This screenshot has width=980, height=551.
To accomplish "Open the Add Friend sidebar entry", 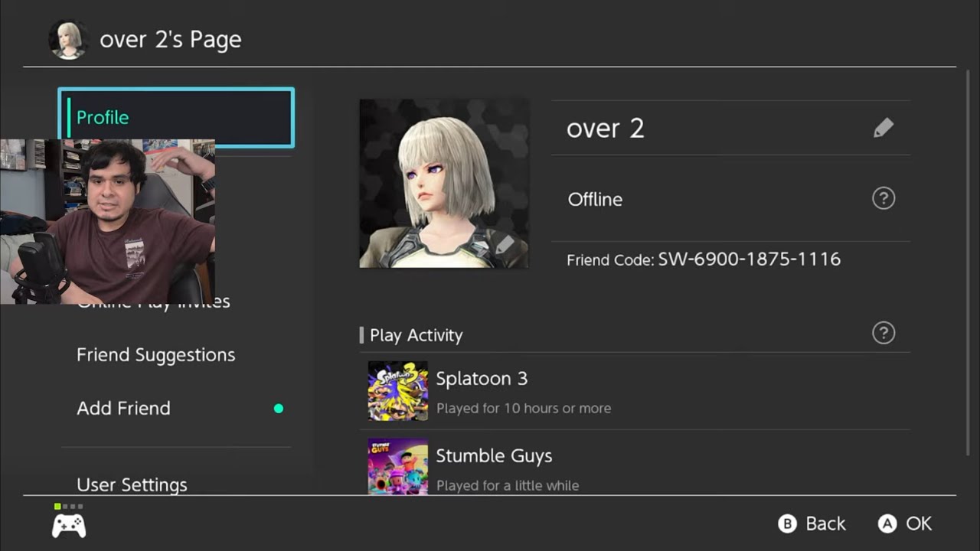I will tap(123, 409).
